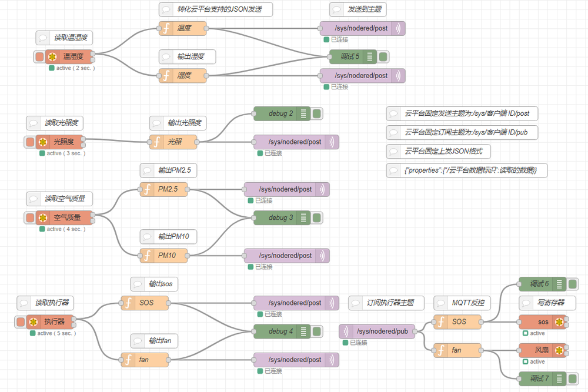Click the comment bubble icon on 读取温湿度
Image resolution: width=588 pixels, height=392 pixels.
(x=43, y=38)
